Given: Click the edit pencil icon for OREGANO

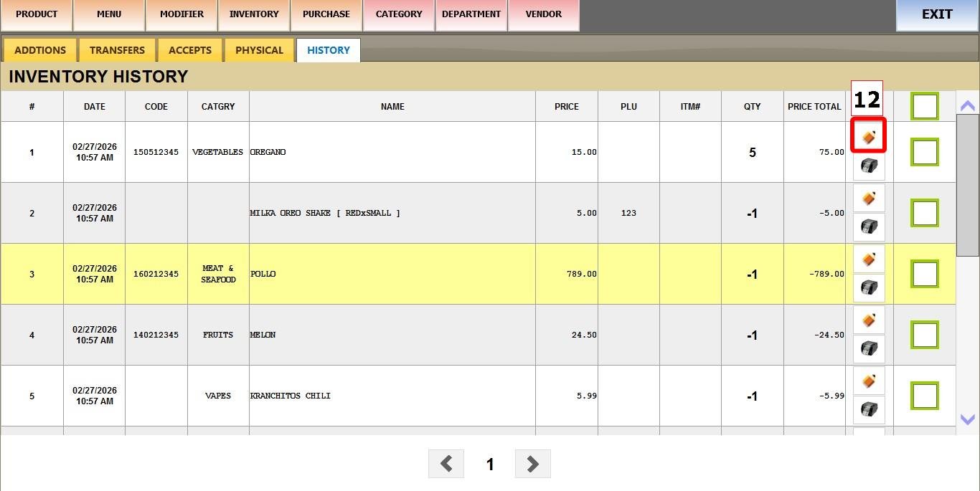Looking at the screenshot, I should pos(868,136).
